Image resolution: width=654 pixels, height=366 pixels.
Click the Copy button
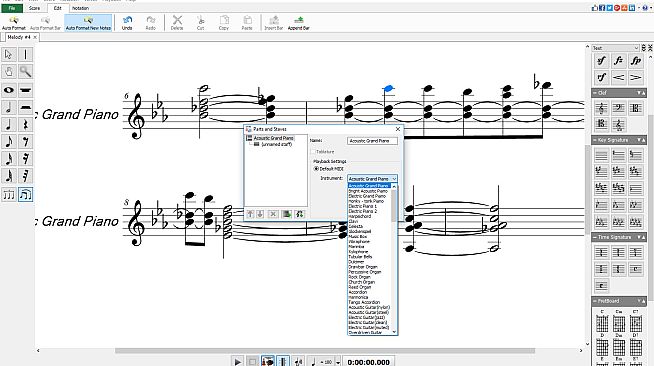click(224, 23)
